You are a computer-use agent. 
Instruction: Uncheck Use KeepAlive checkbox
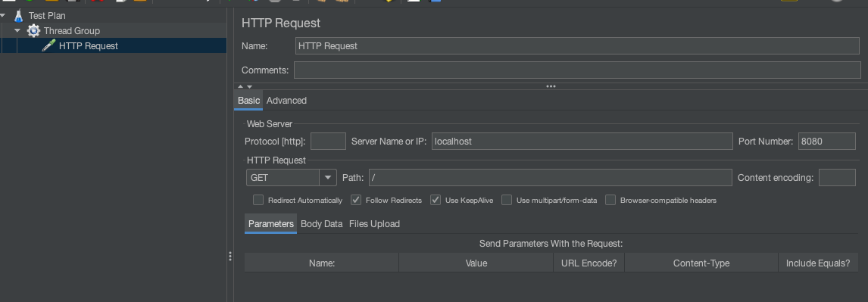coord(436,200)
